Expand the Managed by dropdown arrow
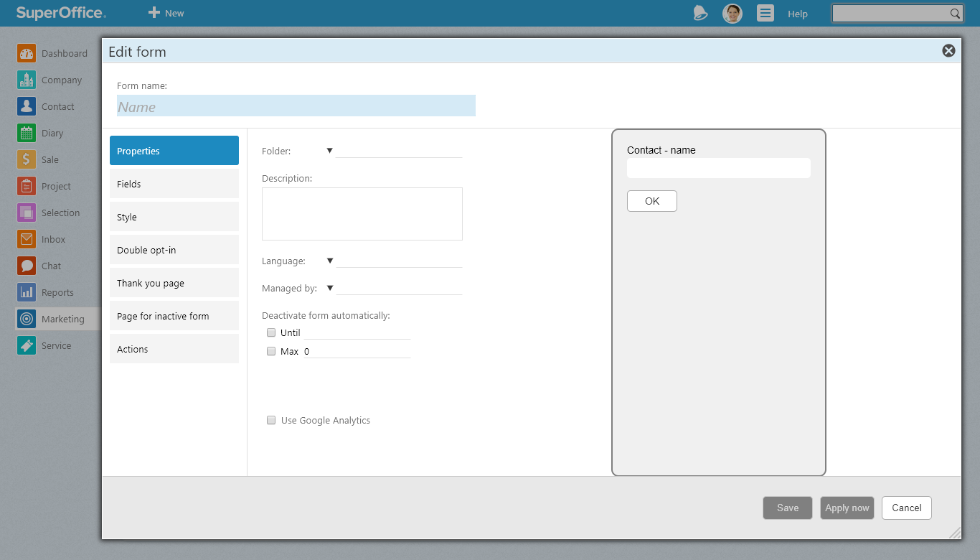The width and height of the screenshot is (980, 560). pos(330,288)
